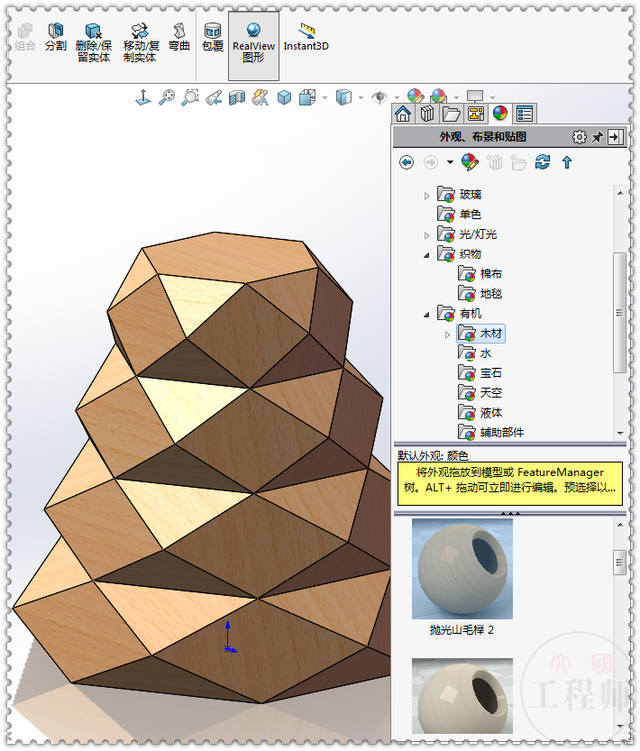The height and width of the screenshot is (751, 640).
Task: Switch to the home resources tab
Action: [403, 114]
